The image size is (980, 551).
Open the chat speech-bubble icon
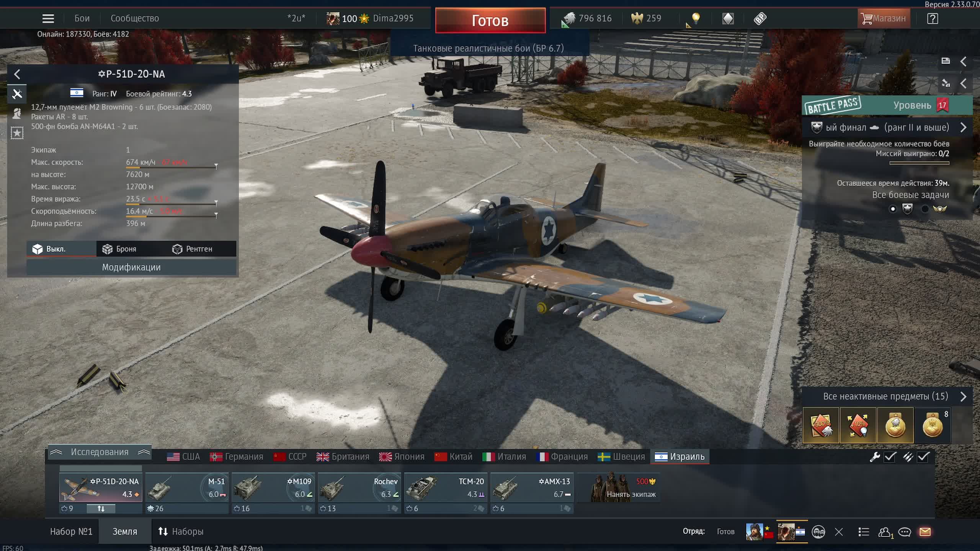905,531
